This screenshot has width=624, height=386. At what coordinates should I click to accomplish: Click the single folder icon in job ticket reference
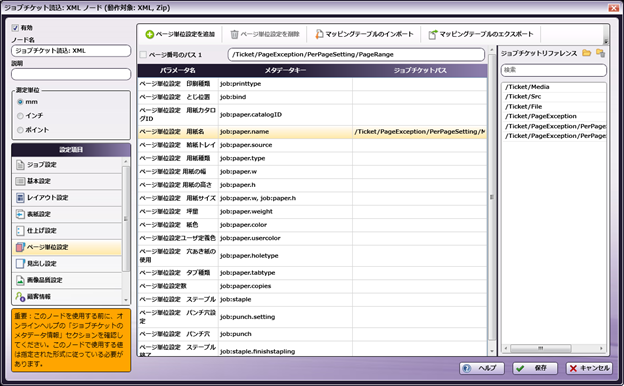587,53
